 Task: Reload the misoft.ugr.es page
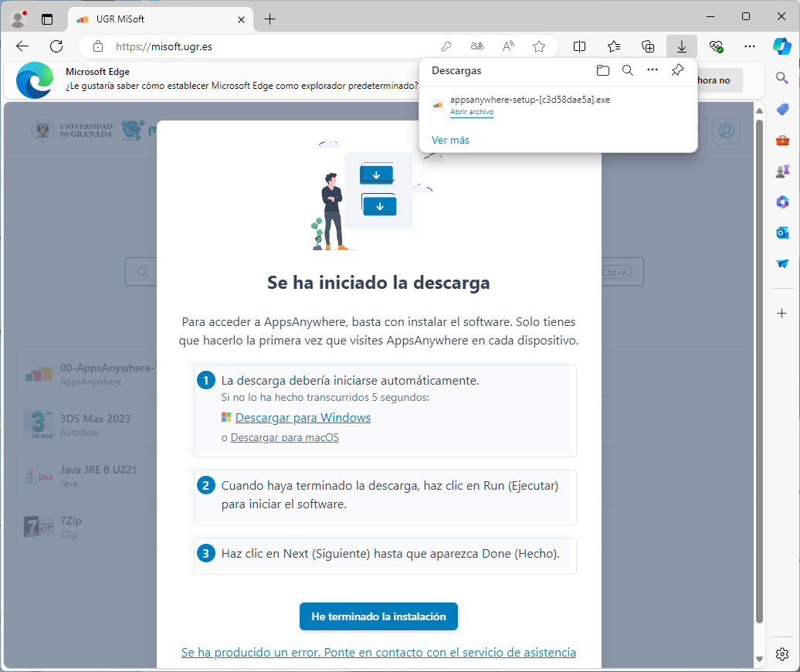click(x=56, y=46)
